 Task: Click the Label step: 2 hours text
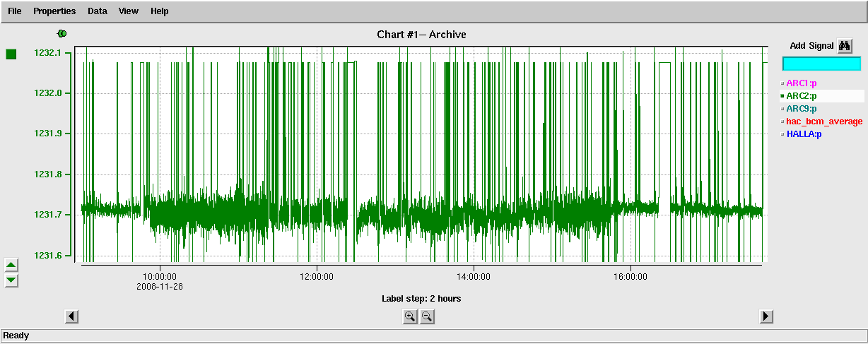(421, 299)
